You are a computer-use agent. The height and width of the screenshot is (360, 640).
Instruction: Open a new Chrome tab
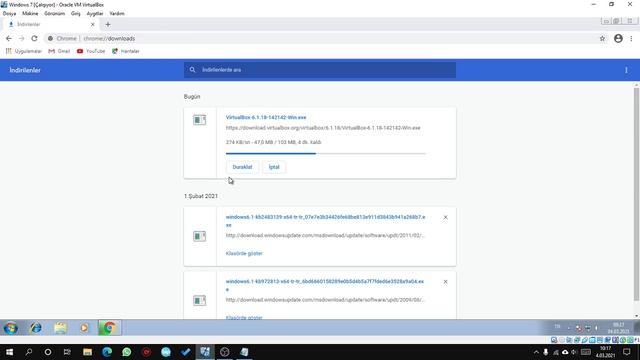[x=108, y=24]
